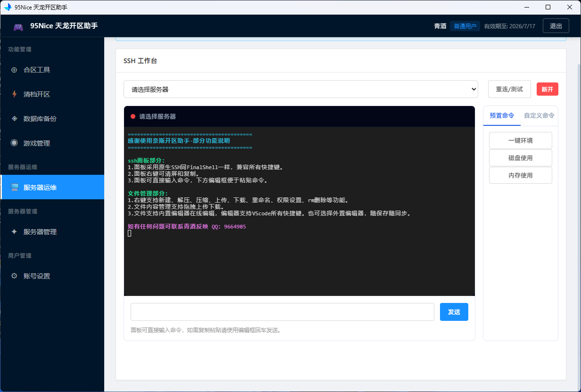This screenshot has height=392, width=581.
Task: Click the 数据库备份 diamond icon
Action: pyautogui.click(x=14, y=119)
